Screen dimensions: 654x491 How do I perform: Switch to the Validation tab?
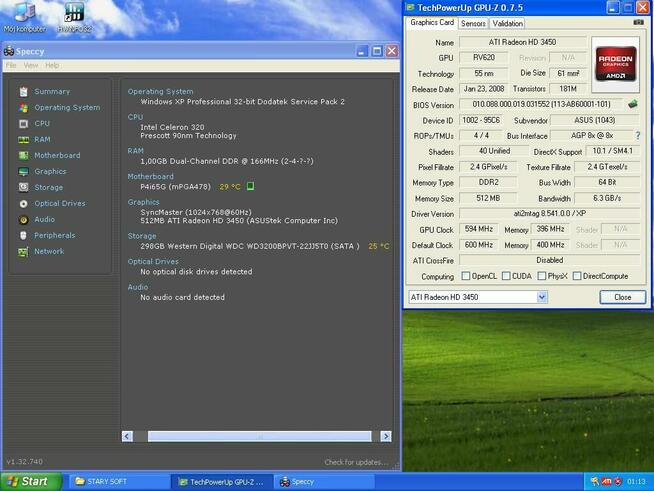pos(508,24)
